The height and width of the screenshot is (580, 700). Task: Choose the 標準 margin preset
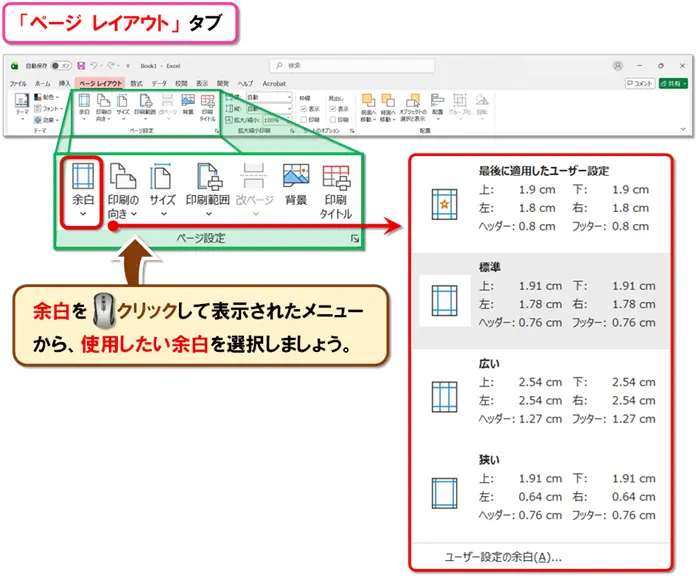[541, 301]
